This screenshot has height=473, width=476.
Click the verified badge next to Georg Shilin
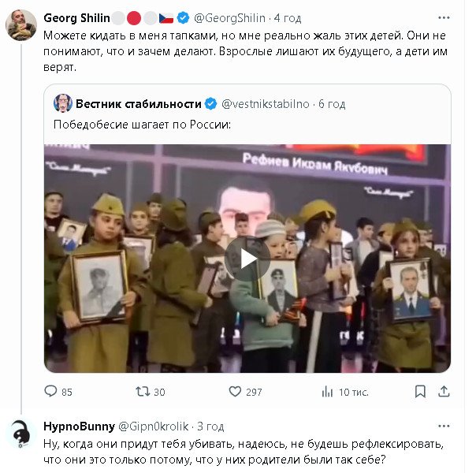pos(184,17)
